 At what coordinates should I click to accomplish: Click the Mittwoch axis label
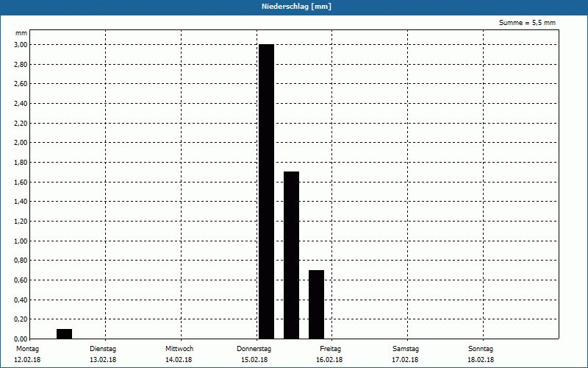coord(179,349)
